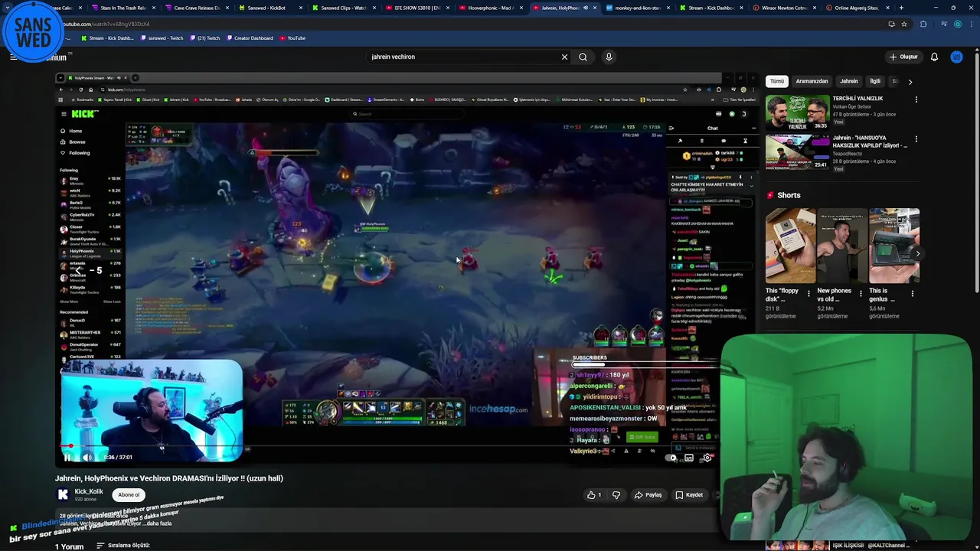
Task: Open the YouTube bookmark in bookmarks bar
Action: [292, 37]
